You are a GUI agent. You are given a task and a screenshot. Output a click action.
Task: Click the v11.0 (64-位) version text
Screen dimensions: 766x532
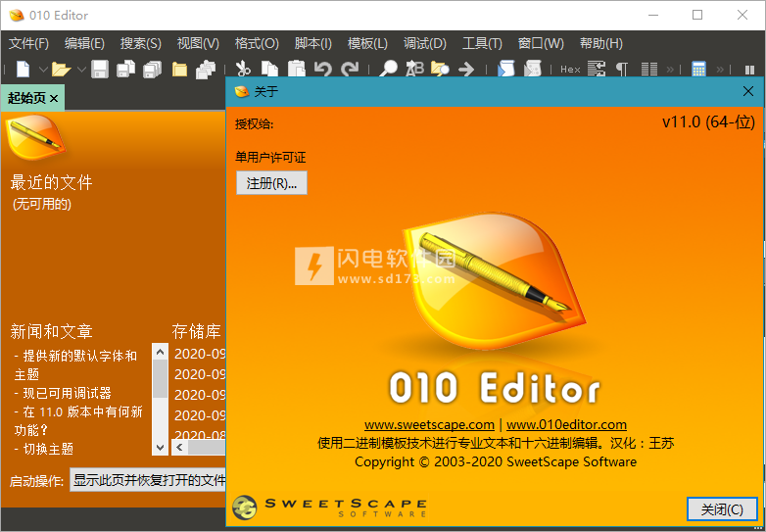pyautogui.click(x=708, y=122)
